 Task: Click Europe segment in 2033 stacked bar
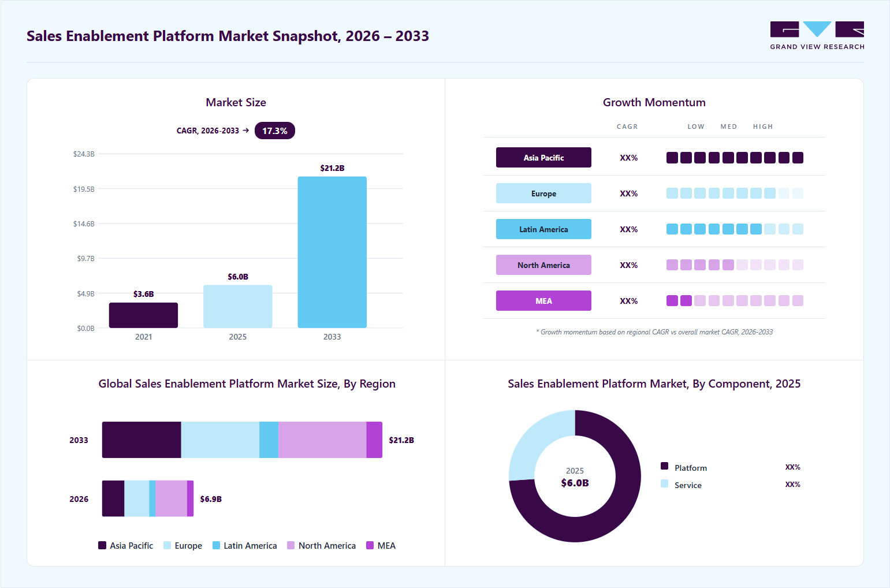[220, 440]
